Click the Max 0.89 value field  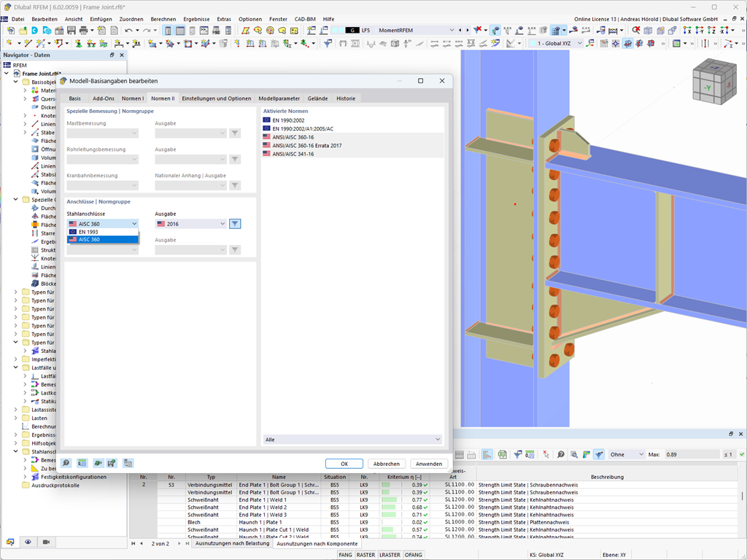coord(692,454)
